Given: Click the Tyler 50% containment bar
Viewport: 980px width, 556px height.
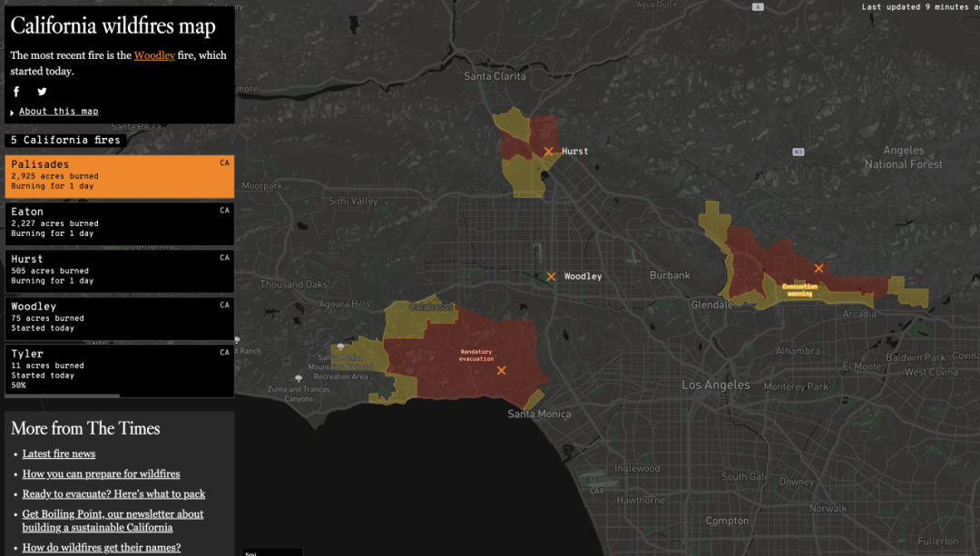Looking at the screenshot, I should pyautogui.click(x=120, y=395).
